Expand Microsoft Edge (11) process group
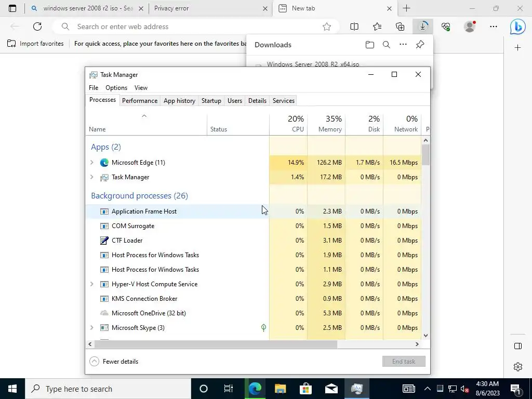This screenshot has width=532, height=399. point(91,163)
